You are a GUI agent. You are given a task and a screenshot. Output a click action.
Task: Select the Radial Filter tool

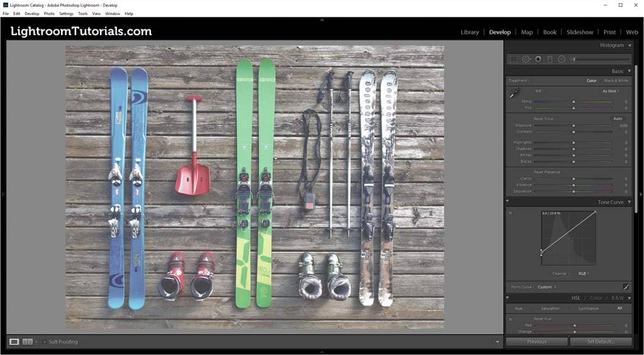[562, 59]
